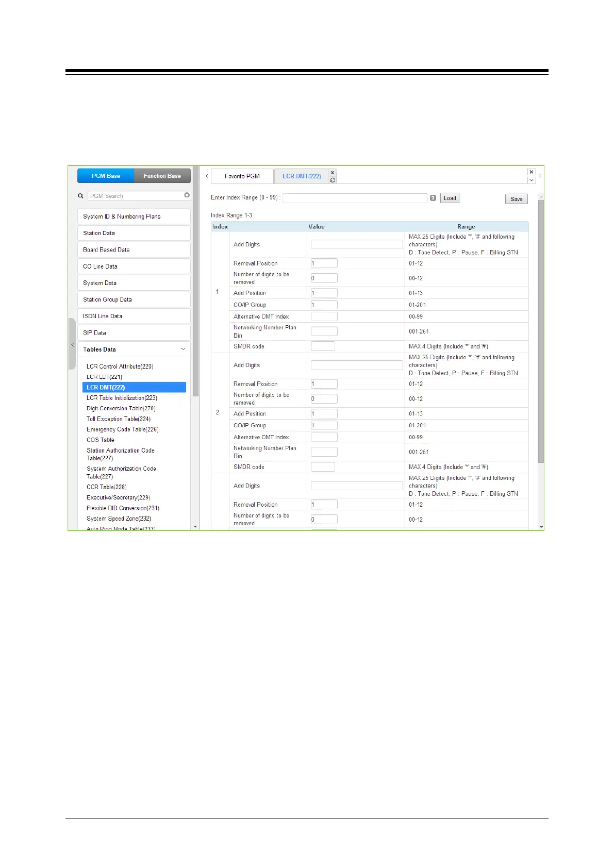Focus Number of digits removed, index 2

point(324,398)
